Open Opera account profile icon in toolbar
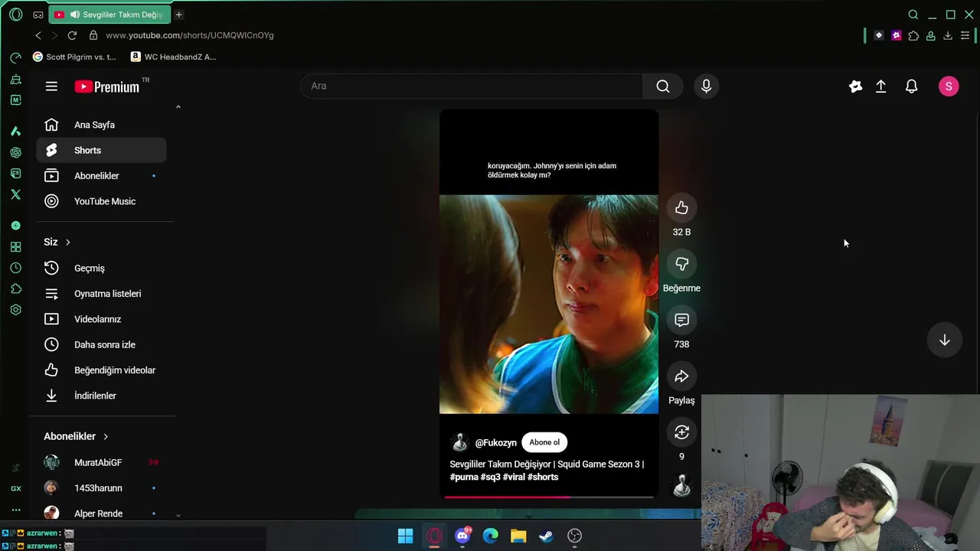This screenshot has height=551, width=980. (931, 35)
